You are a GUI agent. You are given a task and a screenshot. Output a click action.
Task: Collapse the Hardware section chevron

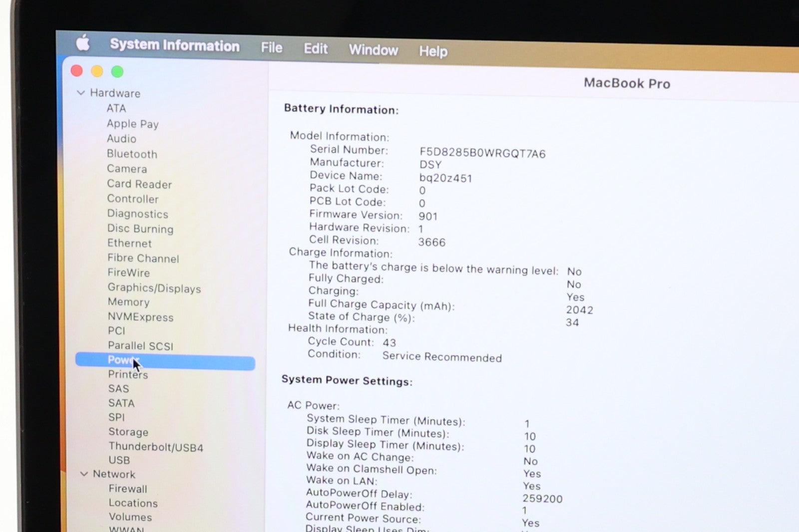pyautogui.click(x=81, y=93)
